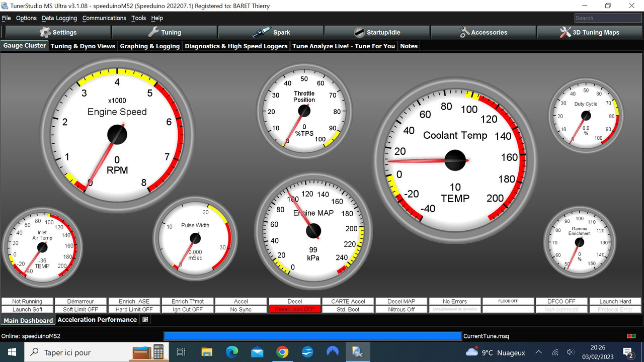Open the Data Logging menu
Screen dimensions: 644x362
(59, 18)
